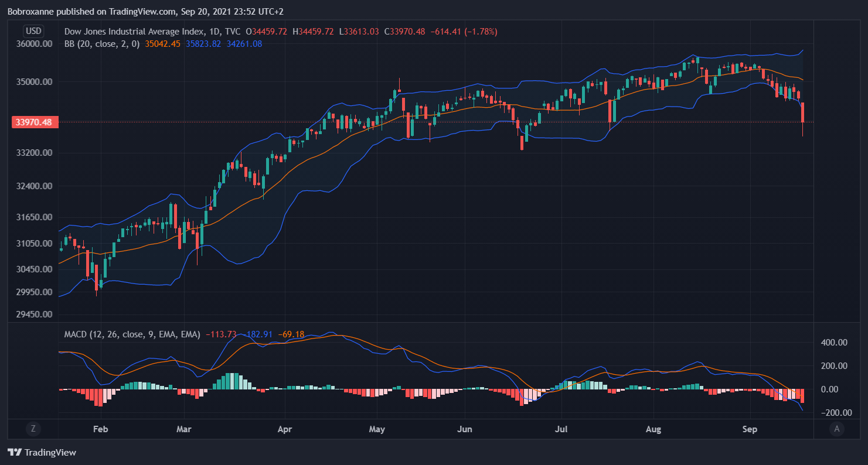Click the 30450.00 price axis label
This screenshot has width=868, height=465.
coord(34,269)
